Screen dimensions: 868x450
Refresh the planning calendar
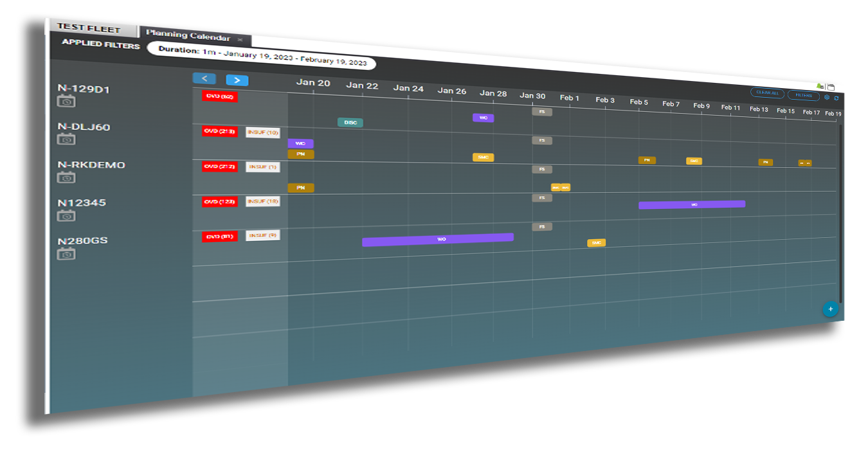pyautogui.click(x=836, y=98)
